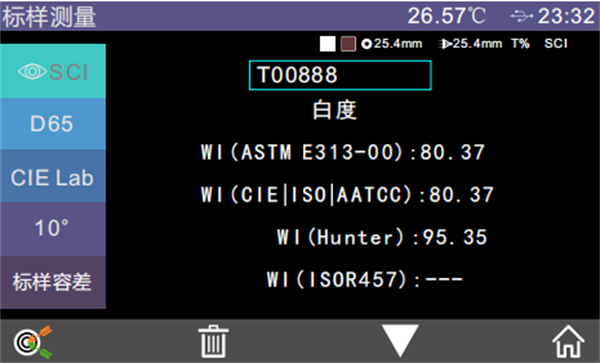Return home via the house icon
This screenshot has height=363, width=600.
click(568, 341)
